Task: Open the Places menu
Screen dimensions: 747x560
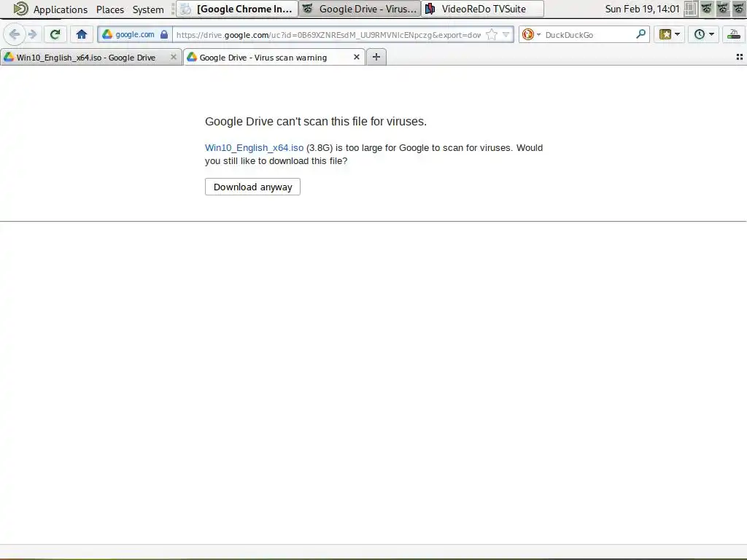Action: tap(110, 9)
